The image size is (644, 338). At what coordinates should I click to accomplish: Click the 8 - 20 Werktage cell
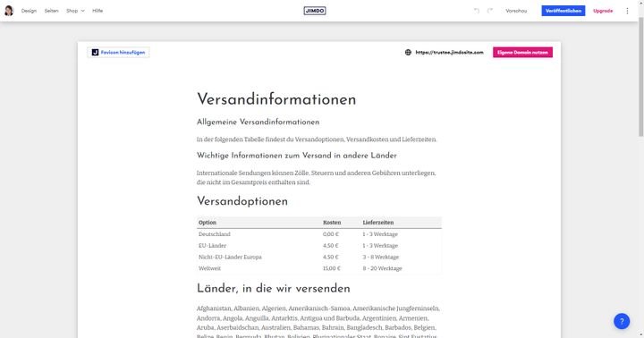pos(383,268)
